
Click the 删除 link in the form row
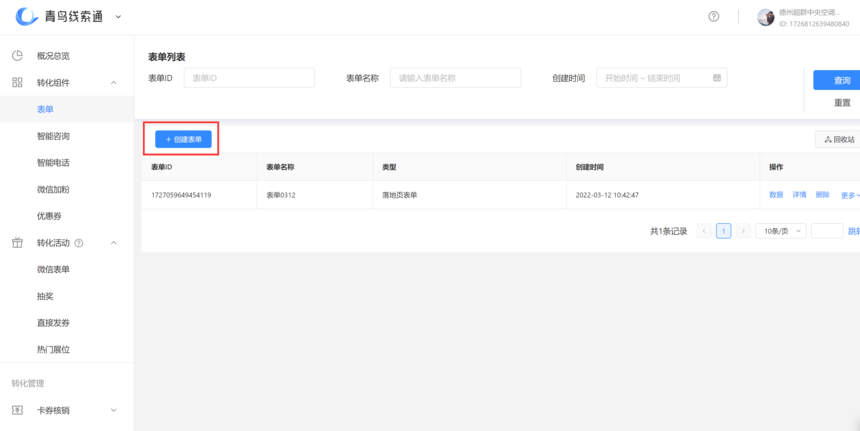(822, 195)
